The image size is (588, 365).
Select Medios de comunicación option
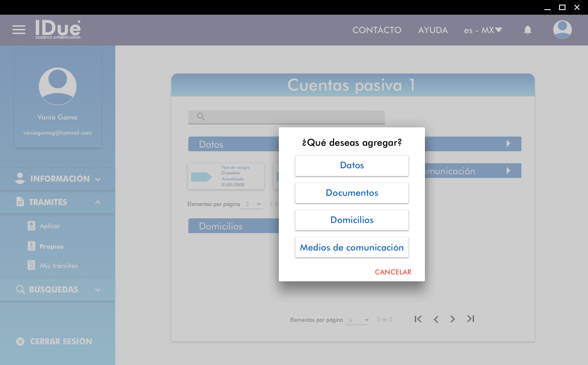[352, 247]
